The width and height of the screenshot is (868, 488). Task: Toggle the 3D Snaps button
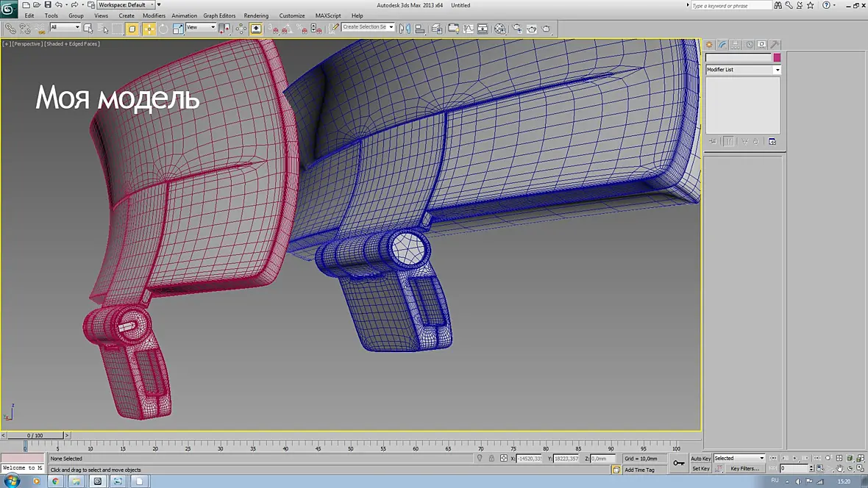[x=274, y=29]
